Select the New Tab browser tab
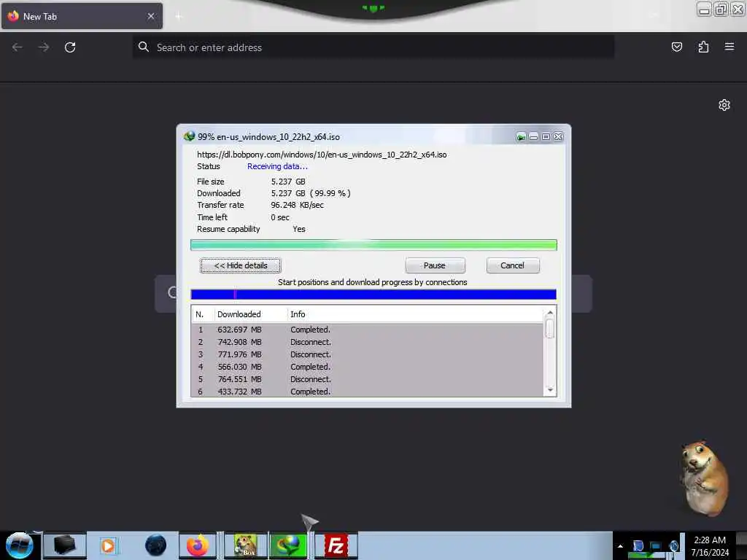The height and width of the screenshot is (560, 747). coord(82,16)
